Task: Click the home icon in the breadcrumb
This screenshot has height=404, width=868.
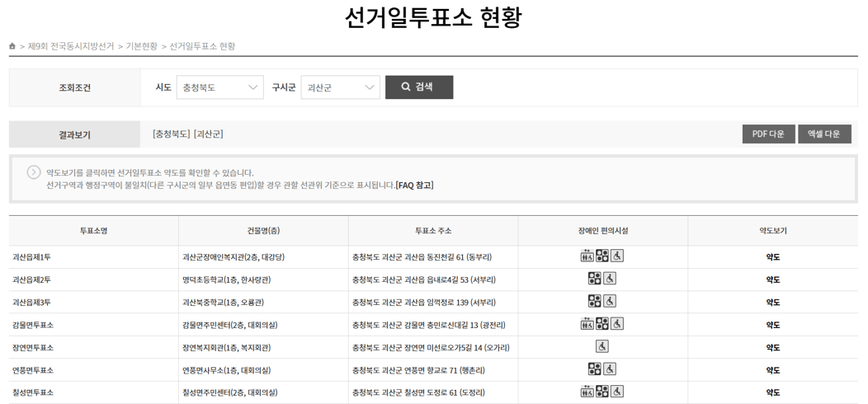Action: coord(12,46)
